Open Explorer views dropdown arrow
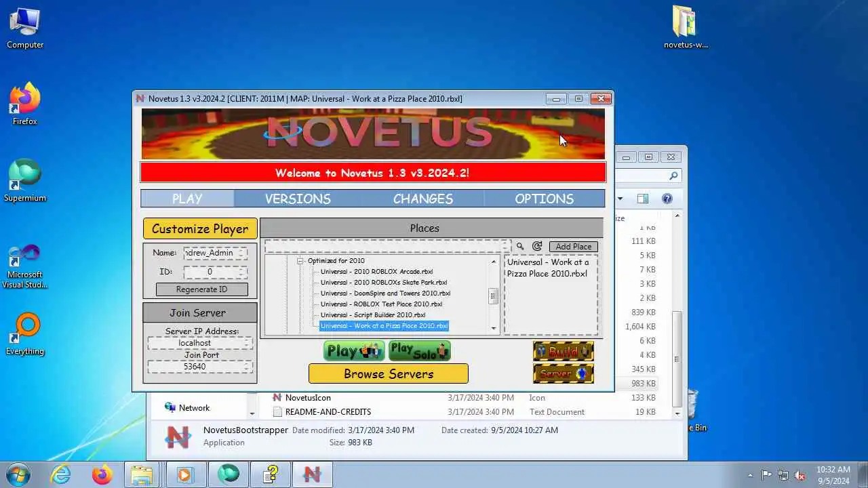The height and width of the screenshot is (488, 868). tap(620, 199)
